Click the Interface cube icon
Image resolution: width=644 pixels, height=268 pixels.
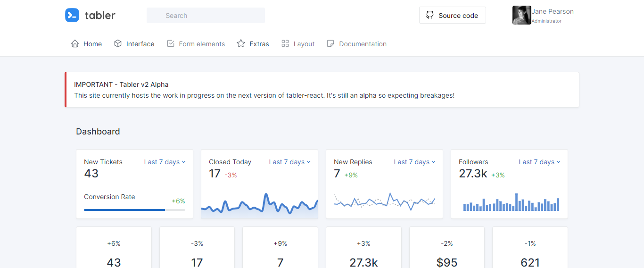pyautogui.click(x=118, y=43)
